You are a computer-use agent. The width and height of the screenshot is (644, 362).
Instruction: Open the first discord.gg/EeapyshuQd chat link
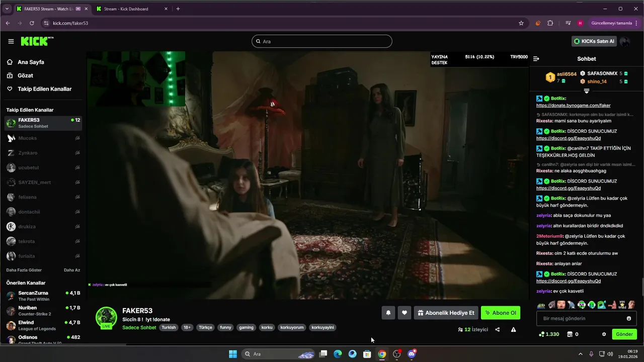568,138
